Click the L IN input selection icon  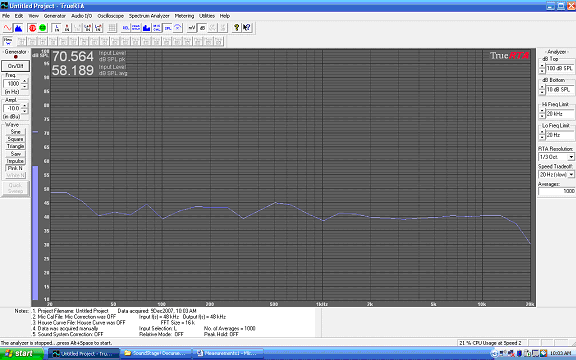click(x=57, y=28)
